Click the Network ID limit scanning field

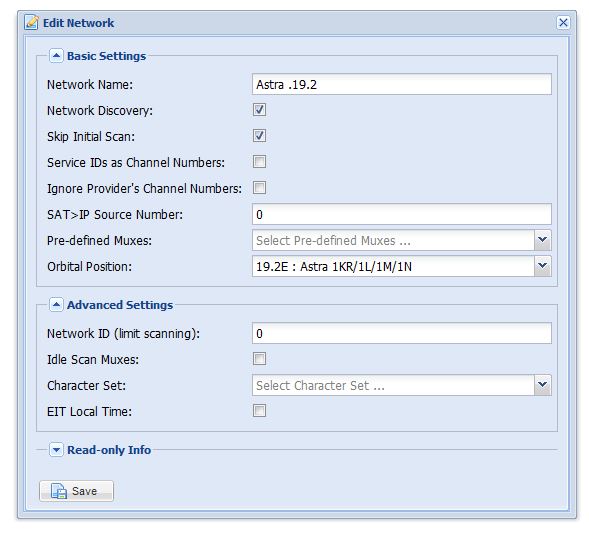click(402, 333)
